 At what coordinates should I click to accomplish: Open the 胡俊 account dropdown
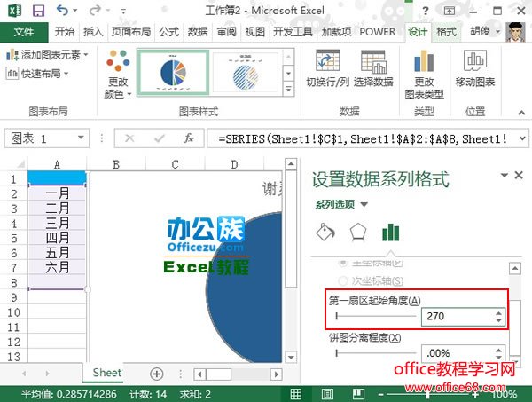point(485,32)
